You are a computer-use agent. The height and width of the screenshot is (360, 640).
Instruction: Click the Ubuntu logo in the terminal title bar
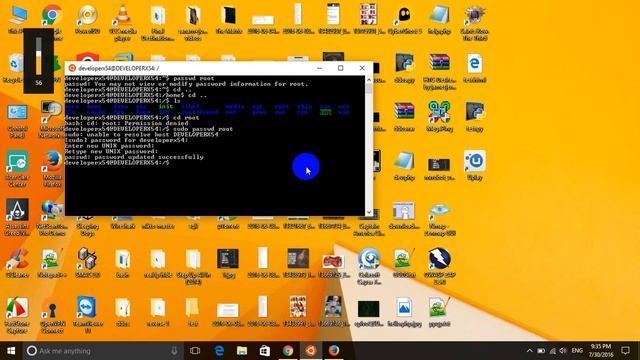(x=72, y=68)
